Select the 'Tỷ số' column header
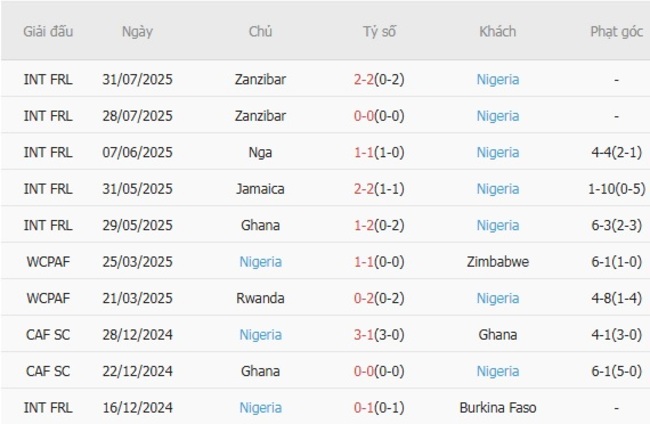650x424 pixels. coord(379,31)
